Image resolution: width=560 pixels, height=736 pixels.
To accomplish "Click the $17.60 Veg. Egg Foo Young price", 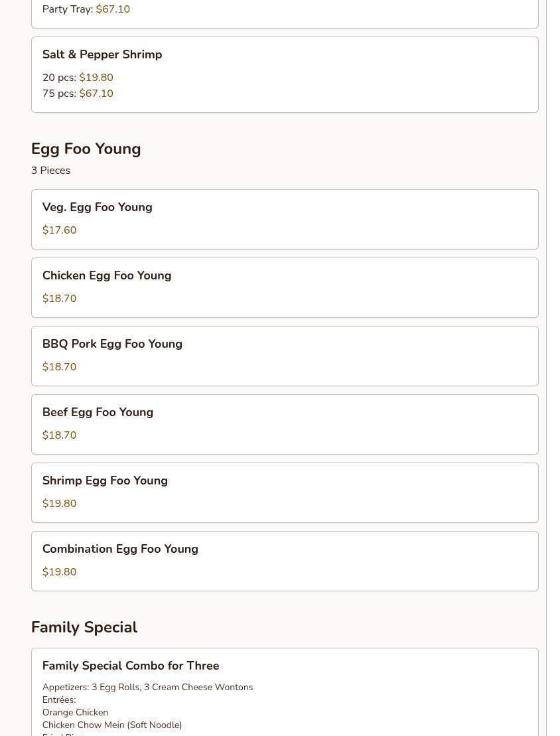I will pyautogui.click(x=59, y=230).
